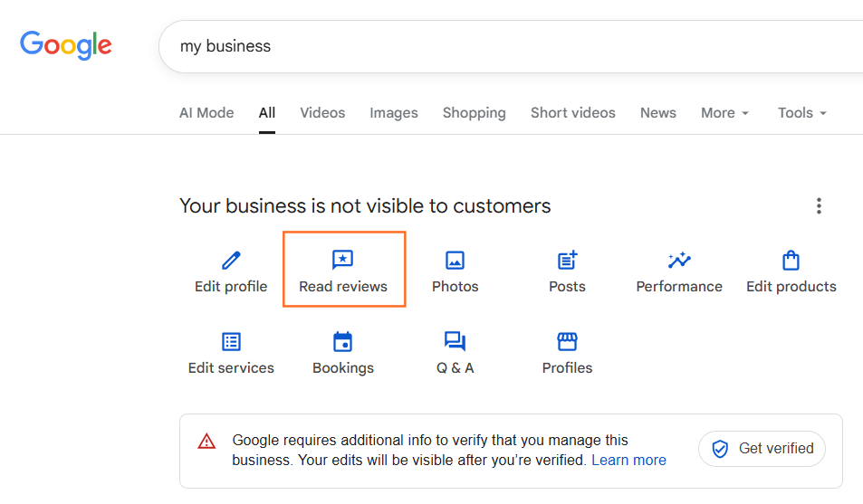Click into the 'my business' search field

tap(511, 46)
